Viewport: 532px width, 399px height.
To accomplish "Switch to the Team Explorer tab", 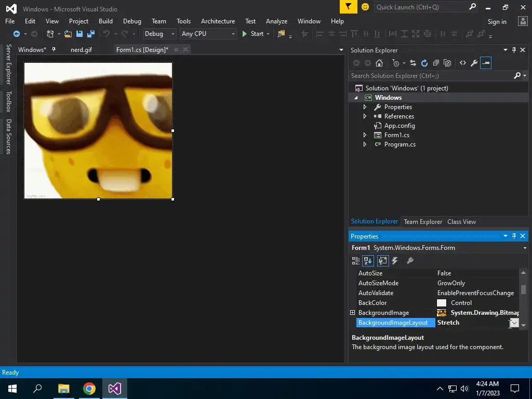I will (423, 221).
